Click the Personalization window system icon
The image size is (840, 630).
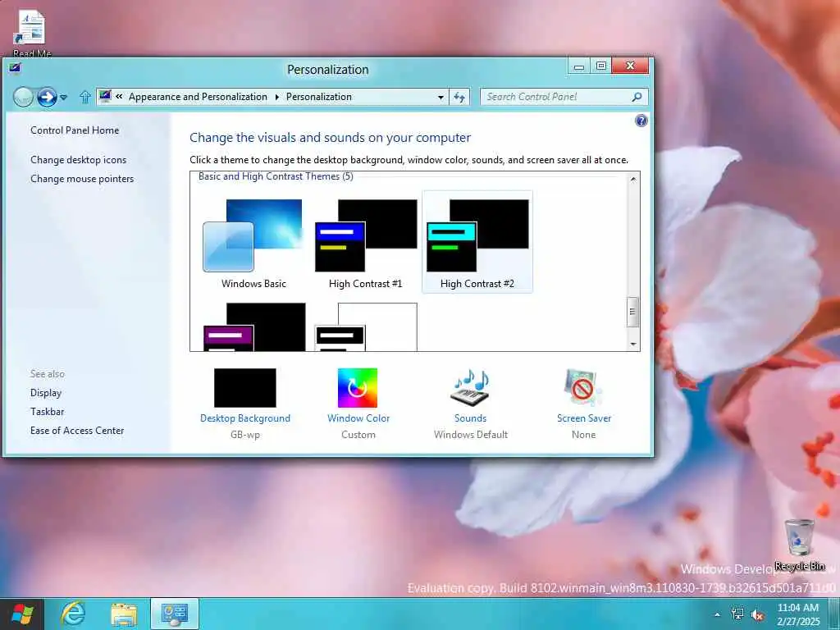15,67
